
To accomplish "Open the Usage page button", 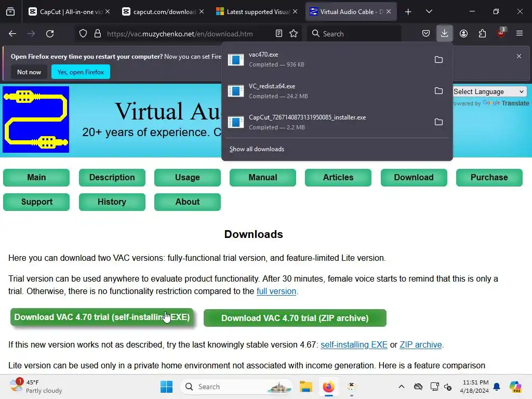I will click(187, 178).
